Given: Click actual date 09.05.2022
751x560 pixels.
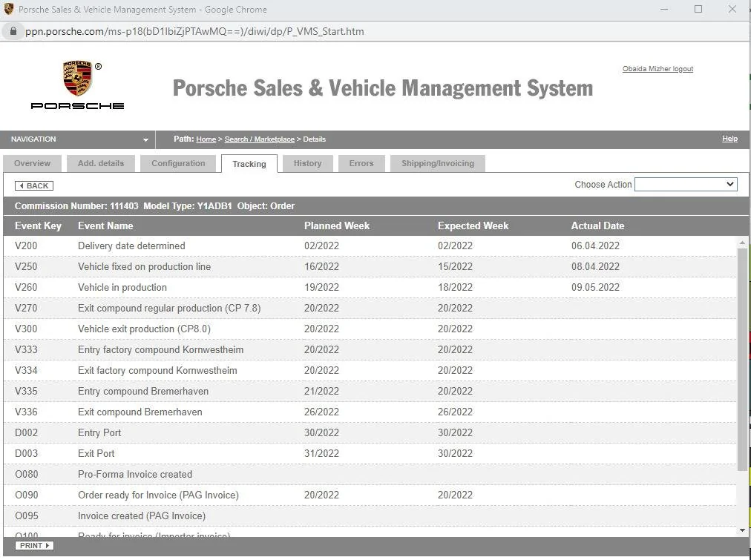Looking at the screenshot, I should (x=595, y=288).
